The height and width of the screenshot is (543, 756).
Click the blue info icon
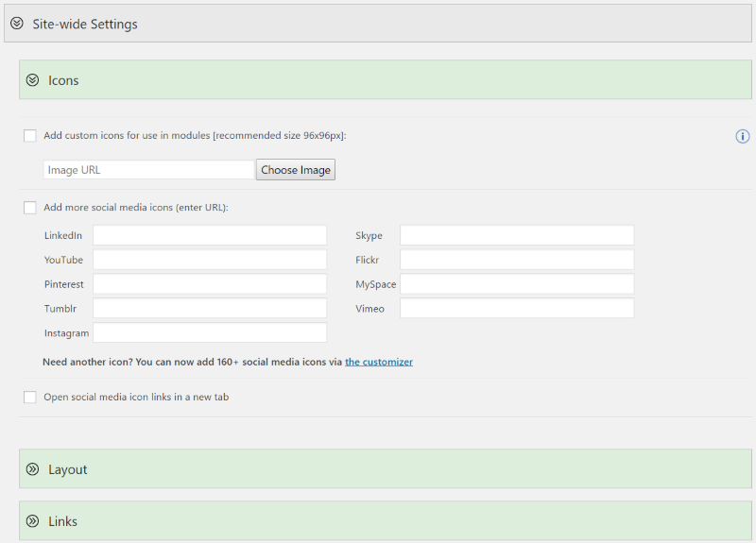click(x=742, y=136)
